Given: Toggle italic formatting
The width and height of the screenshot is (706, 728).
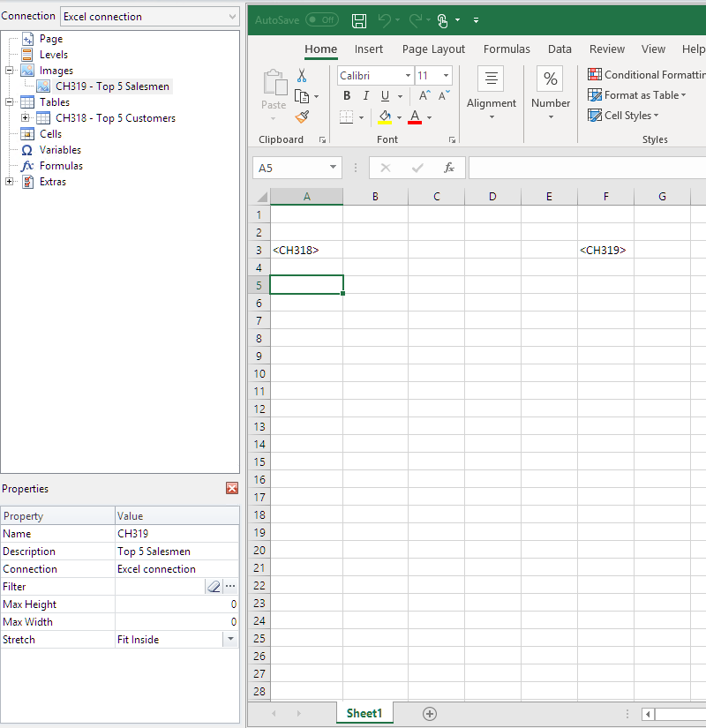Looking at the screenshot, I should (x=365, y=95).
